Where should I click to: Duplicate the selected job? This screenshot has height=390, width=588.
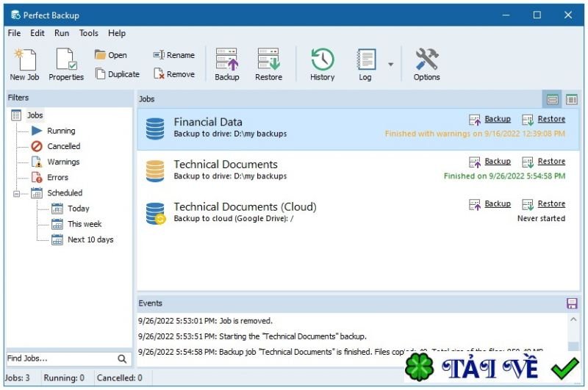click(x=117, y=73)
